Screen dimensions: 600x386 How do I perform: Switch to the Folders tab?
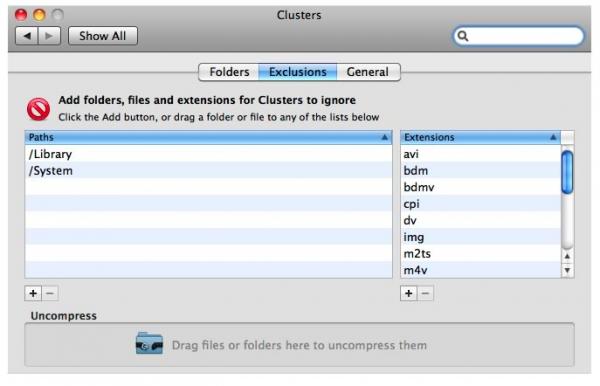click(229, 72)
